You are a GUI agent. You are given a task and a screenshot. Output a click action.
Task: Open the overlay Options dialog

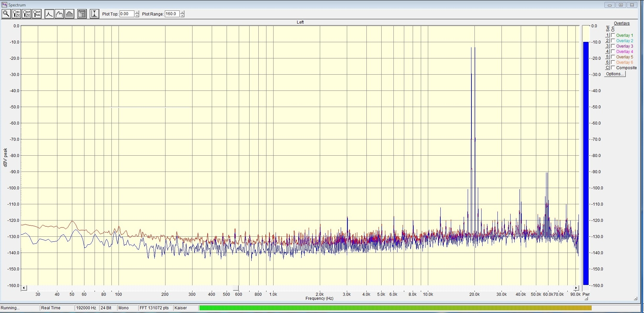coord(615,74)
